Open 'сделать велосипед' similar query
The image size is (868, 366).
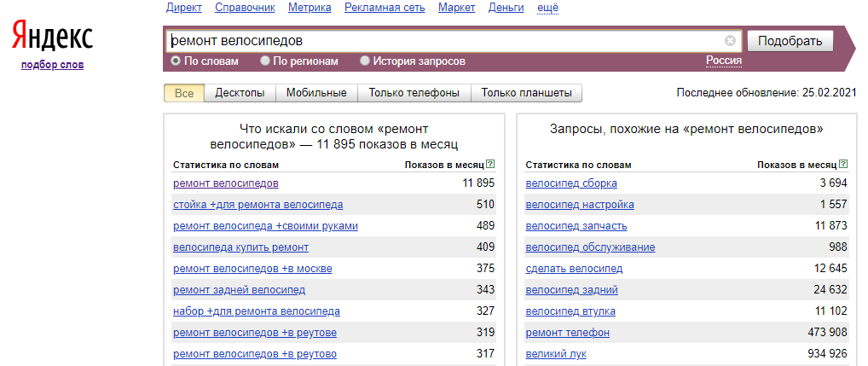[x=574, y=269]
